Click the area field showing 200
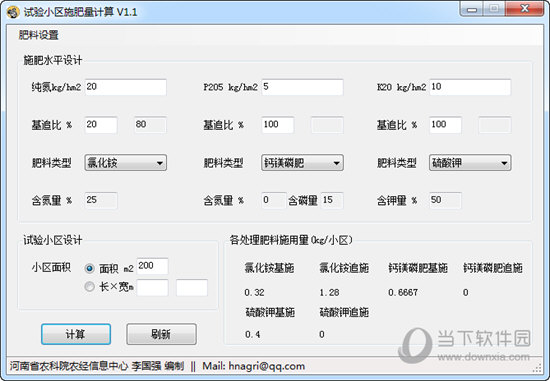 pos(152,266)
